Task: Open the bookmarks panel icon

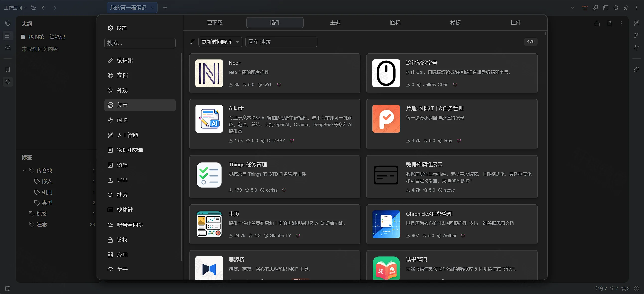Action: (x=8, y=69)
